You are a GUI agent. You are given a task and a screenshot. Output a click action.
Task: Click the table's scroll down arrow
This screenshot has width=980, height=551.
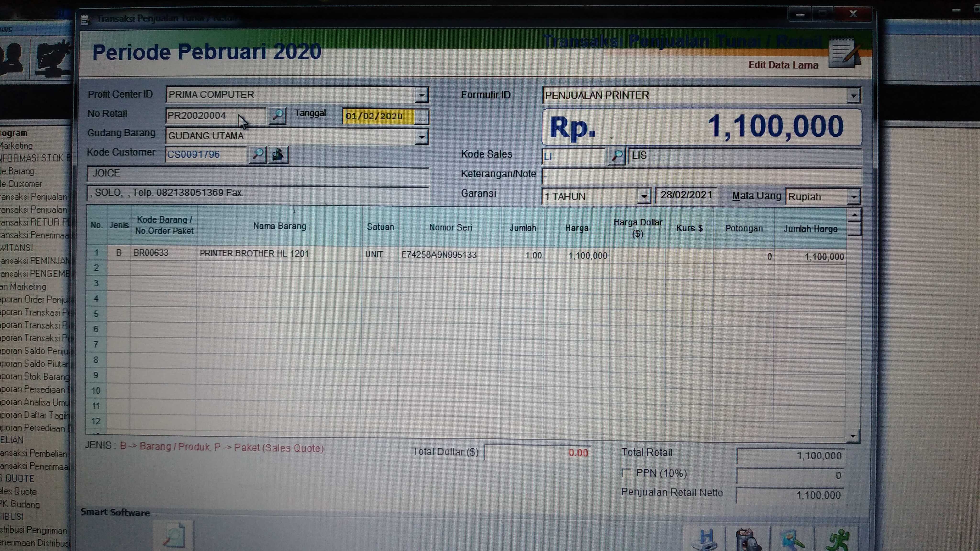pos(853,436)
